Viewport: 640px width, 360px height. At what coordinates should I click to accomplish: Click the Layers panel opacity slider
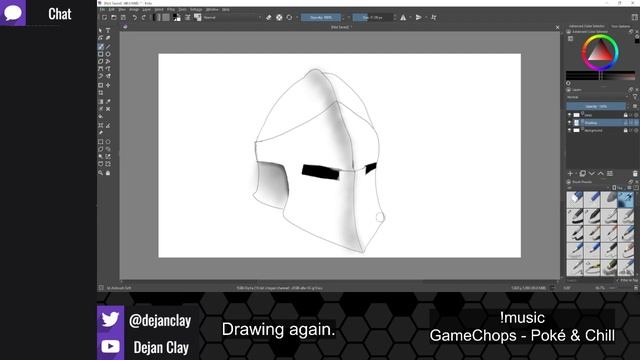coord(596,107)
